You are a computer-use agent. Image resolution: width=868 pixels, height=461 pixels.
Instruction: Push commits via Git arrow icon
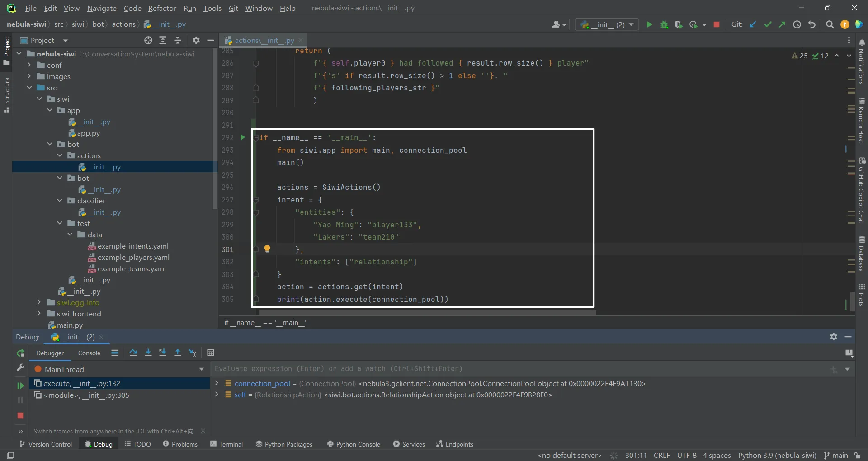tap(782, 24)
